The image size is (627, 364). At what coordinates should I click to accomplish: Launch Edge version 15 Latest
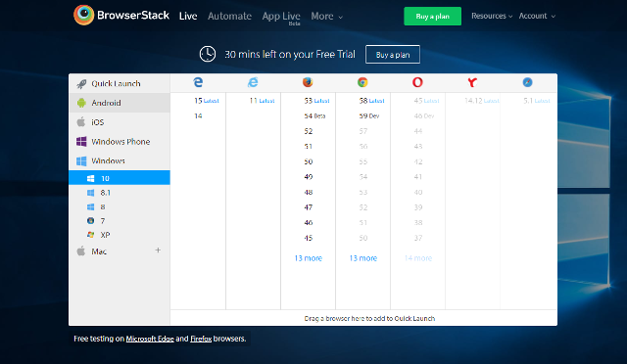coord(207,101)
